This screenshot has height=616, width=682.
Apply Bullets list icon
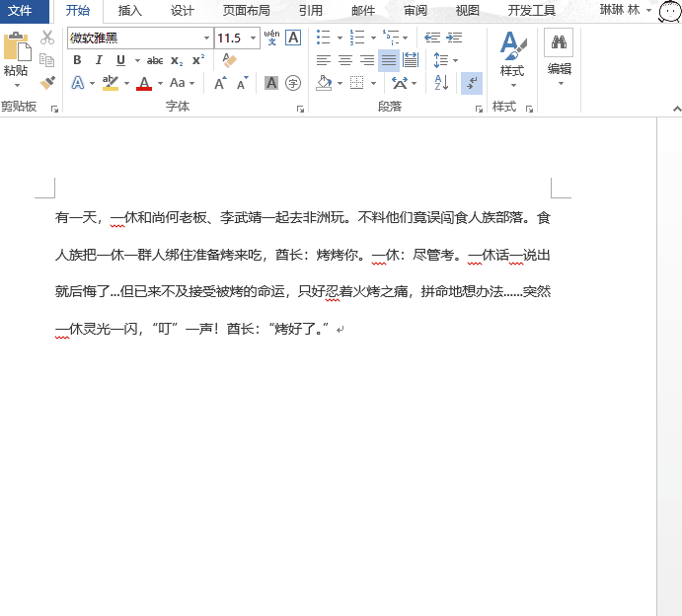click(x=324, y=38)
